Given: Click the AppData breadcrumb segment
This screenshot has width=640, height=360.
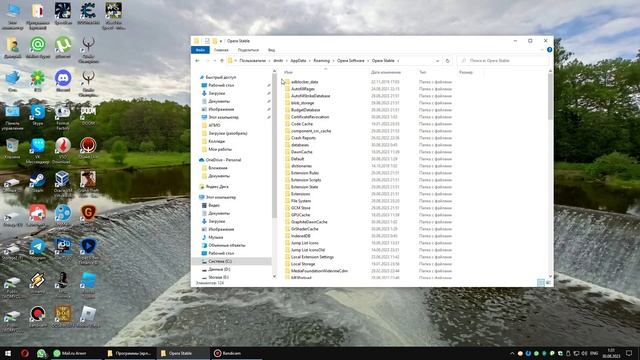Looking at the screenshot, I should coord(298,61).
